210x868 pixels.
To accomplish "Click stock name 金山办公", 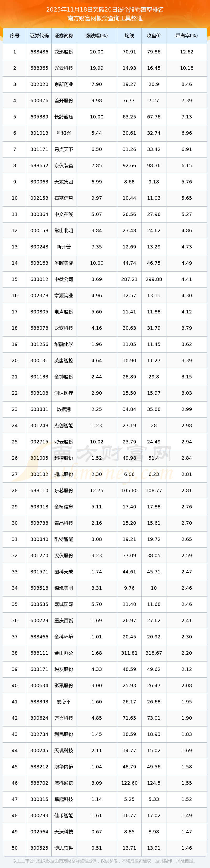I will (x=64, y=653).
